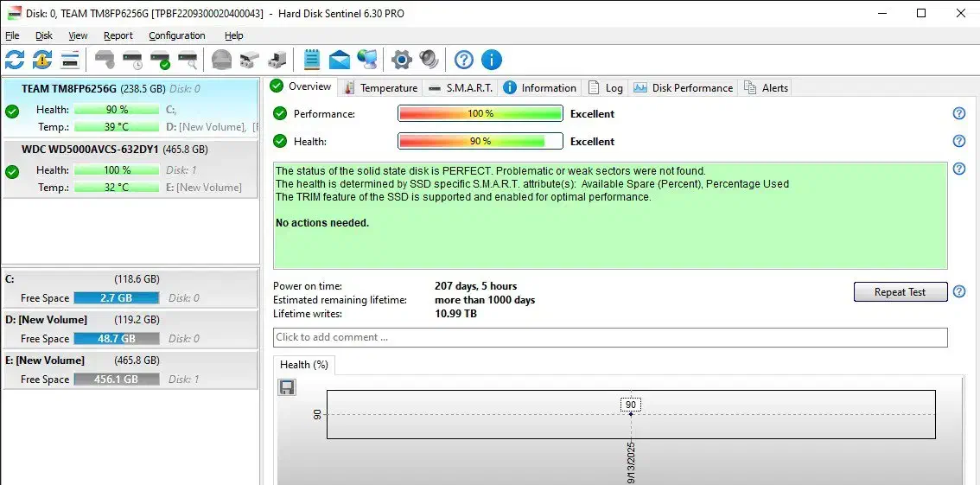Screen dimensions: 980x485
Task: Click the blue Refresh arrows toolbar icon
Action: pos(15,60)
